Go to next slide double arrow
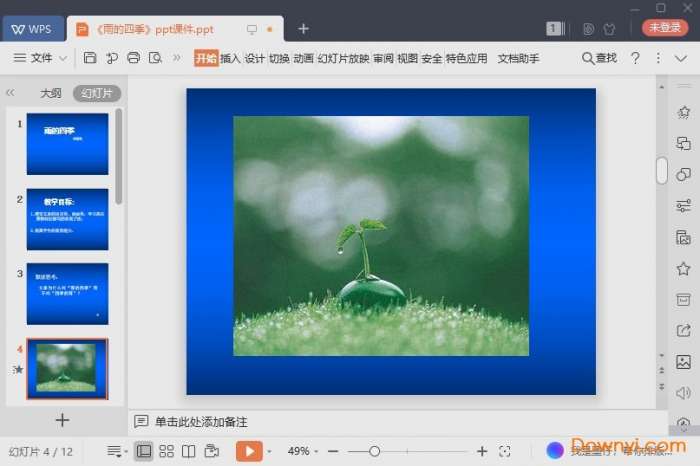The width and height of the screenshot is (700, 466). coord(662,387)
